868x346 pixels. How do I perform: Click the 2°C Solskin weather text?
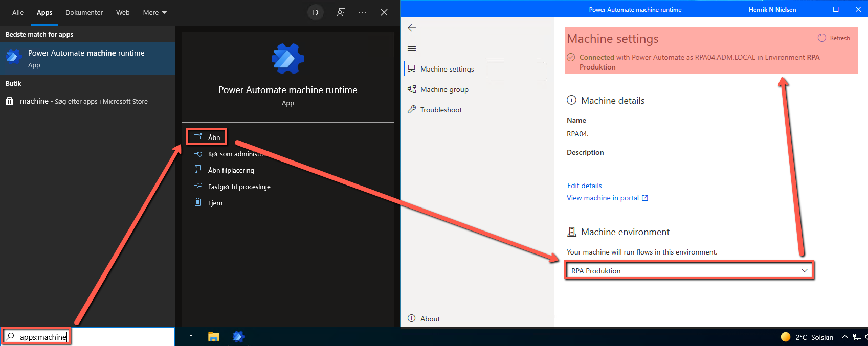pos(814,337)
